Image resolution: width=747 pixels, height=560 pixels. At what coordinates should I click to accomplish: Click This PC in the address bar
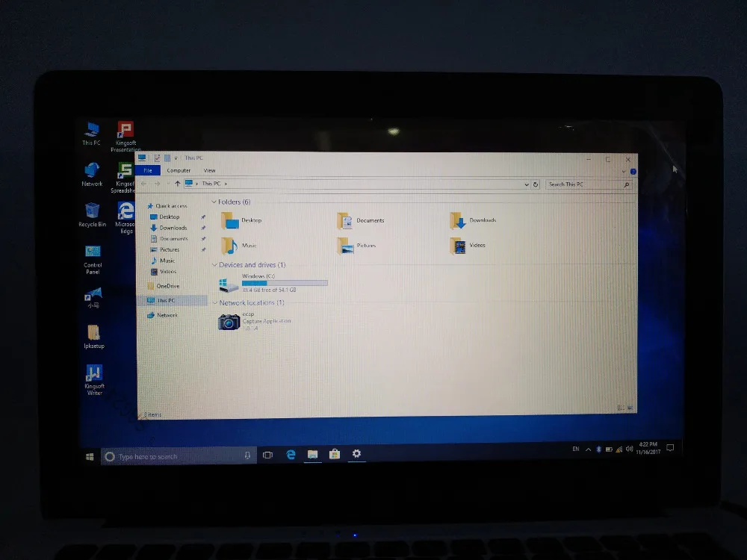pyautogui.click(x=211, y=184)
